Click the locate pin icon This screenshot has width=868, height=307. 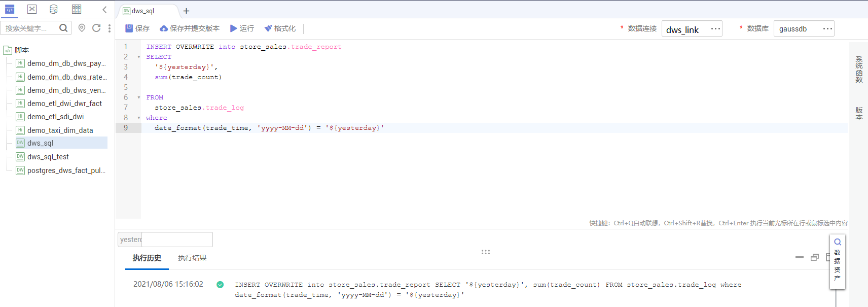(82, 28)
